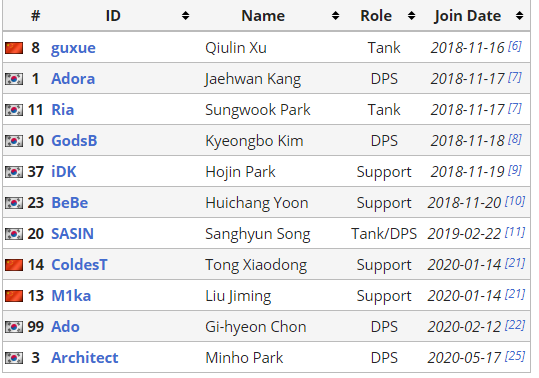The image size is (539, 378).
Task: Open the GodsB player link
Action: 74,141
